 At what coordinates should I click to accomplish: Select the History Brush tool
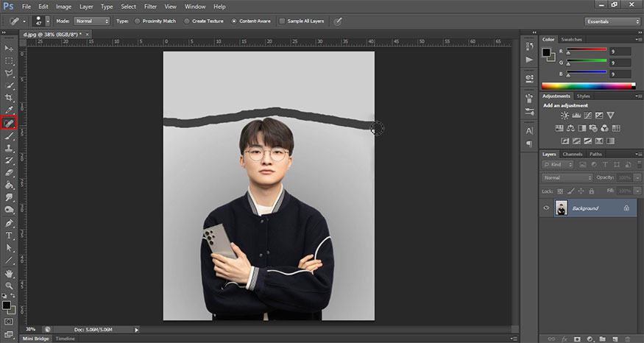coord(9,160)
